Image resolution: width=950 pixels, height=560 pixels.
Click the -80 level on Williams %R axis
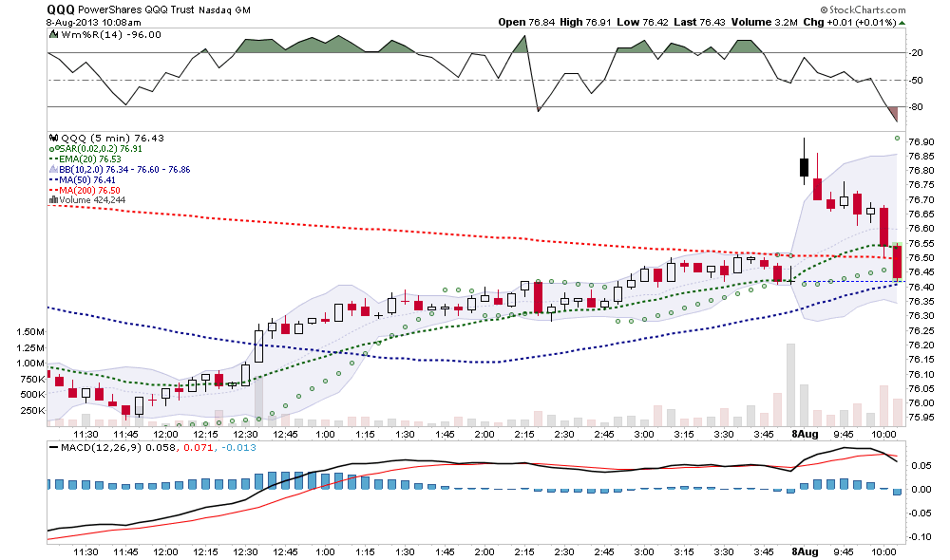[x=916, y=107]
